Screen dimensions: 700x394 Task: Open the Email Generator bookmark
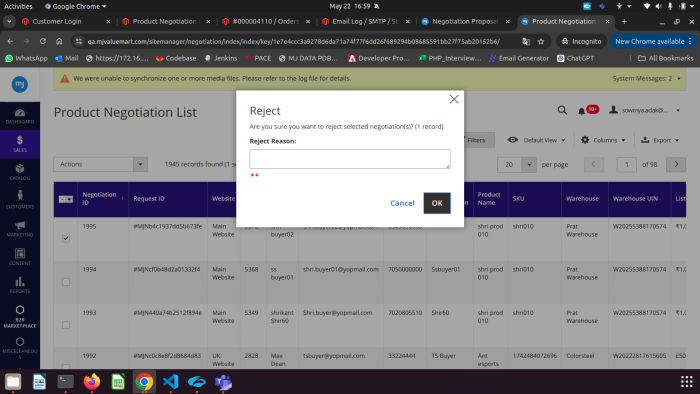coord(519,58)
